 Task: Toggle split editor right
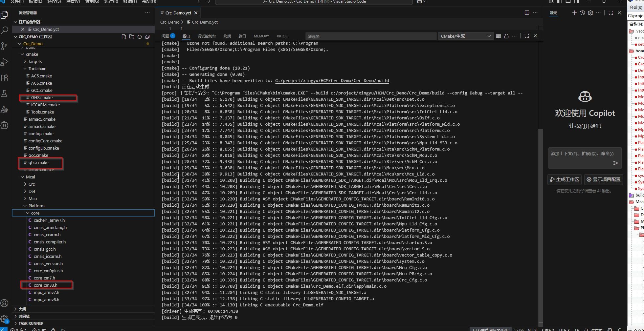[527, 13]
